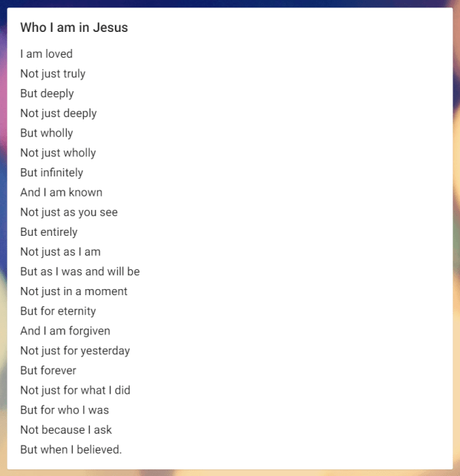Click the line "Not just in a moment"
The width and height of the screenshot is (460, 476).
73,291
